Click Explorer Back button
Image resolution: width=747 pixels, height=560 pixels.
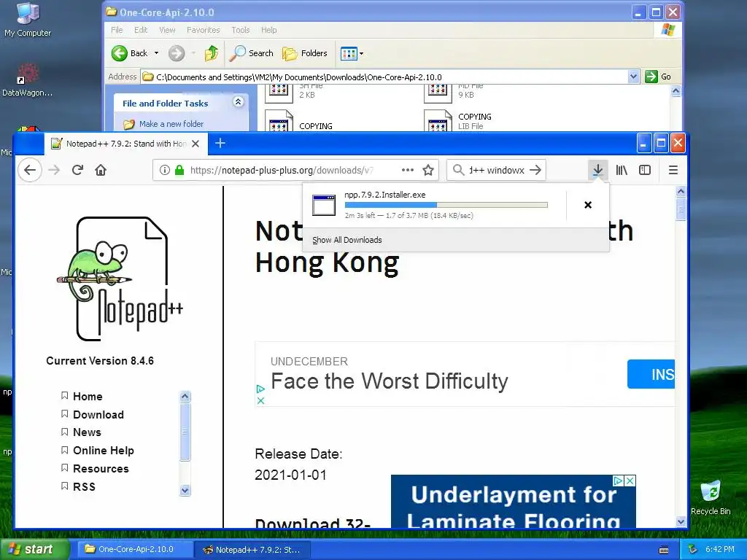coord(130,52)
